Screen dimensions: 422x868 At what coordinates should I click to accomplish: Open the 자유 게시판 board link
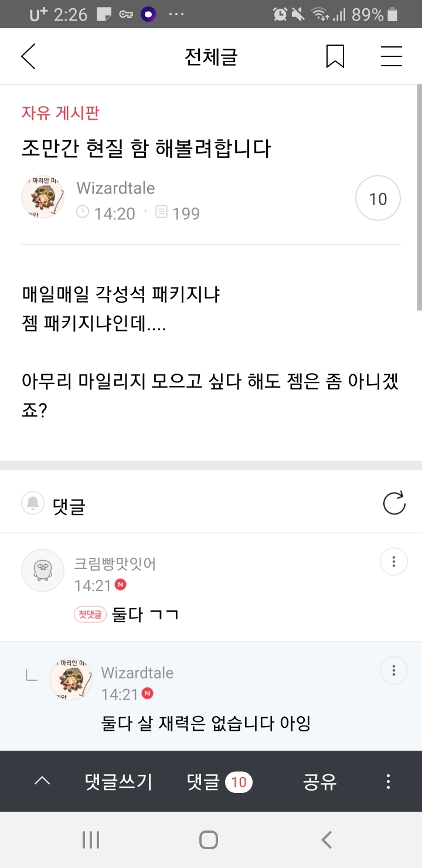tap(60, 113)
